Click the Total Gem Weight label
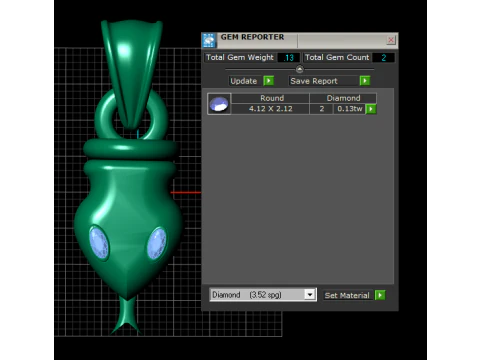The image size is (480, 360). click(240, 57)
